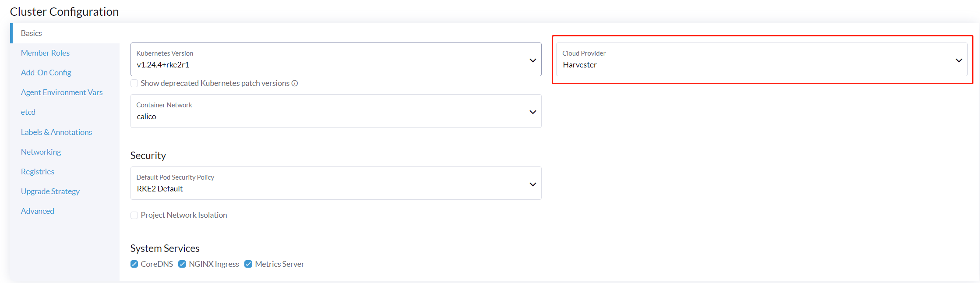The width and height of the screenshot is (980, 283).
Task: Disable the CoreDNS system service
Action: 134,264
